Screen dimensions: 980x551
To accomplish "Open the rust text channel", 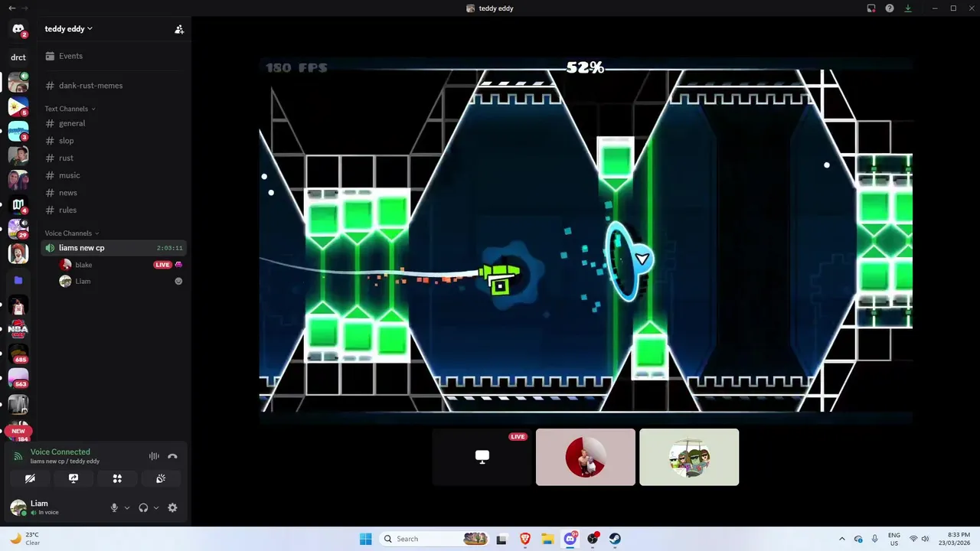I will coord(115,158).
